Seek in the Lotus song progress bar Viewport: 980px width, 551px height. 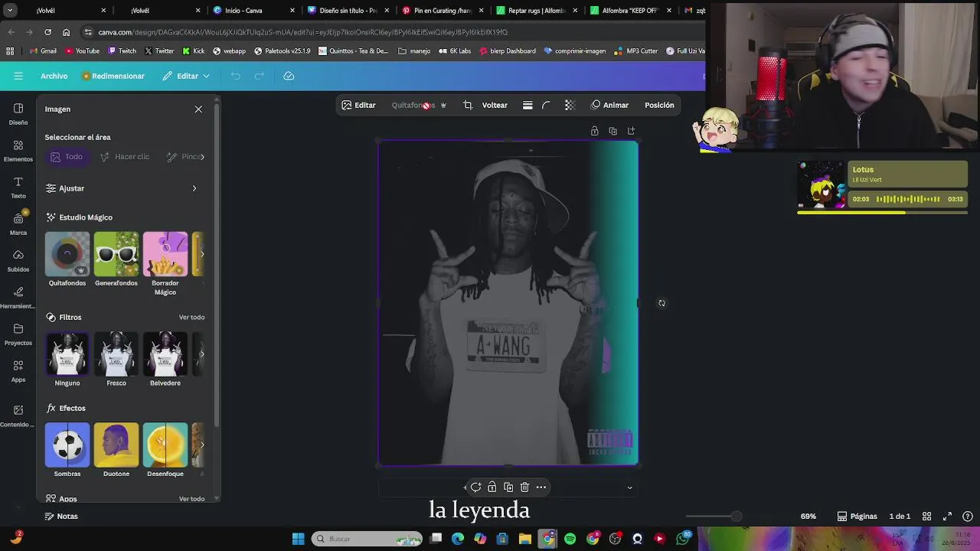pos(882,213)
